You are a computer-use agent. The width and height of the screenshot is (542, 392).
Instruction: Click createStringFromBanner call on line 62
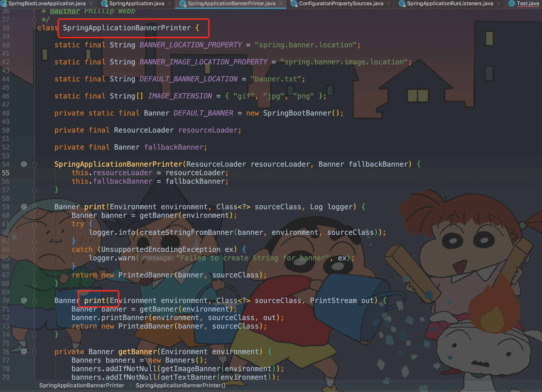click(x=187, y=232)
